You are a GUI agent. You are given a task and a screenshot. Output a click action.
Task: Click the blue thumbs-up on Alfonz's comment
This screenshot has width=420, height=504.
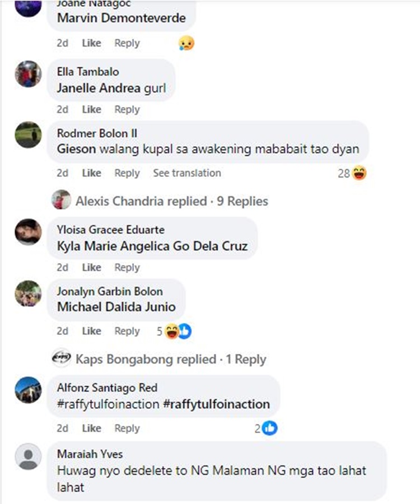(x=270, y=428)
